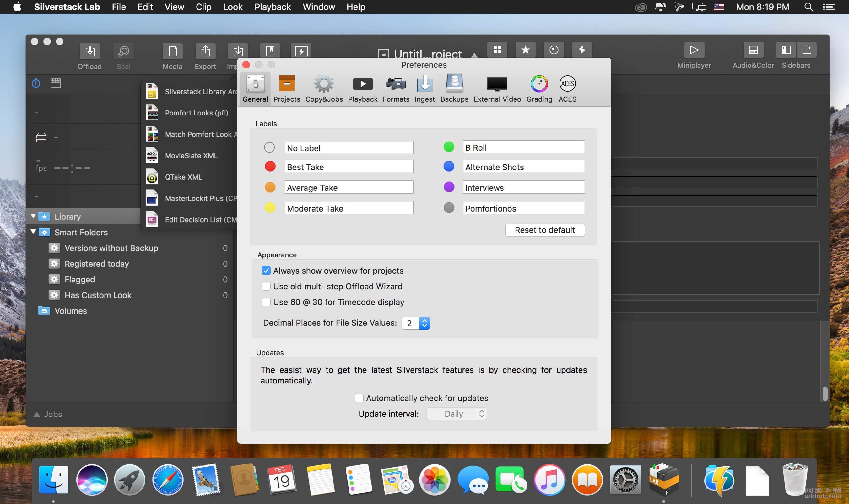Click the star favorites toolbar icon

click(x=525, y=50)
